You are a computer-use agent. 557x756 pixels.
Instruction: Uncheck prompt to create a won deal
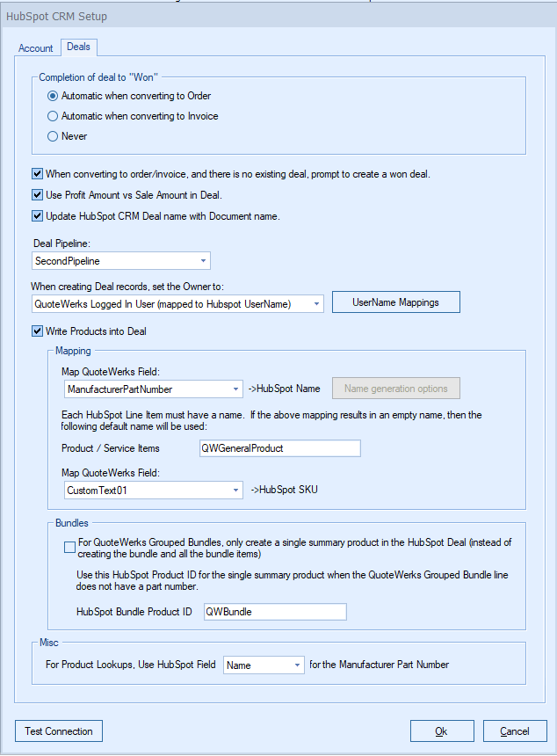pos(38,174)
